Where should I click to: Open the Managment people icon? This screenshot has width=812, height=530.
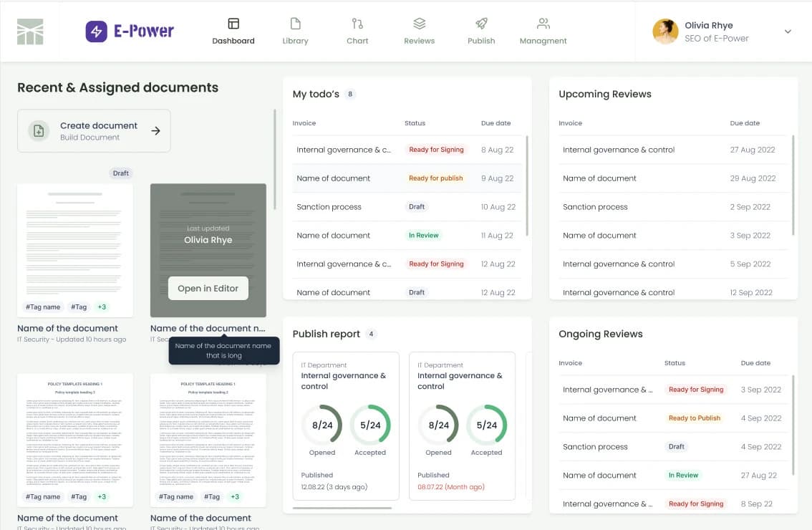point(543,24)
